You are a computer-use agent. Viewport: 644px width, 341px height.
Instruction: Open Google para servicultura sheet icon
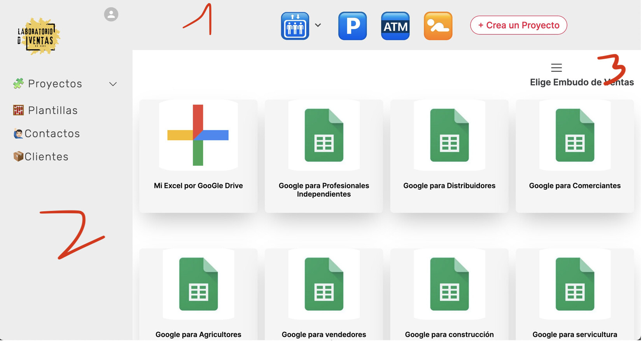click(575, 284)
